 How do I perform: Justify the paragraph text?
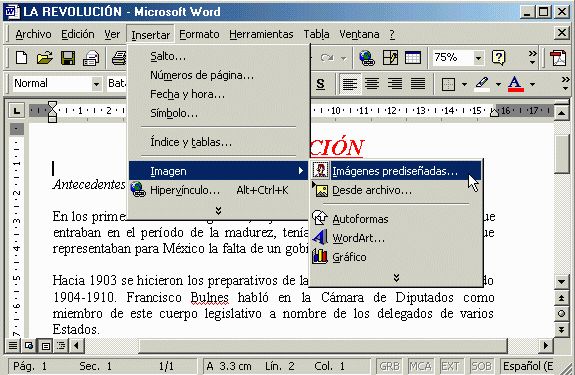coord(418,84)
